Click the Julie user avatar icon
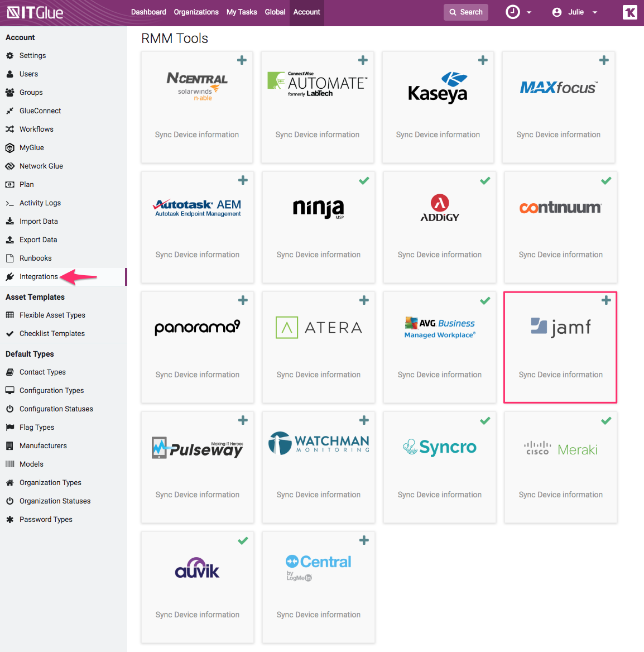644x652 pixels. coord(557,12)
